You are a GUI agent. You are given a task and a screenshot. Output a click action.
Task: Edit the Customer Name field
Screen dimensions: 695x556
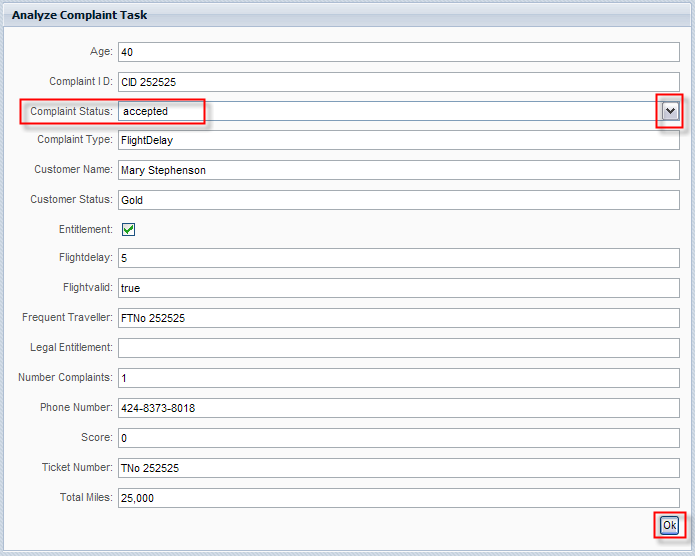tap(398, 170)
